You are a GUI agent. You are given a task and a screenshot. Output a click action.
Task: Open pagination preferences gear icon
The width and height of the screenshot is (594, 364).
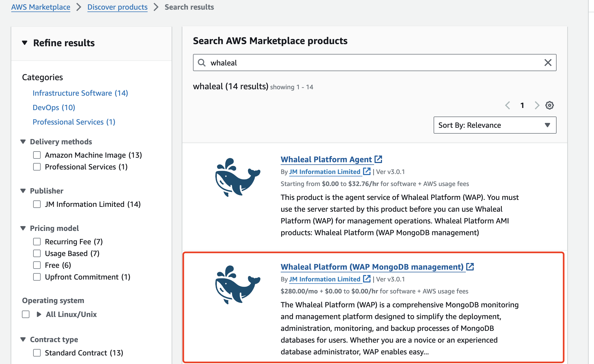[x=549, y=105]
